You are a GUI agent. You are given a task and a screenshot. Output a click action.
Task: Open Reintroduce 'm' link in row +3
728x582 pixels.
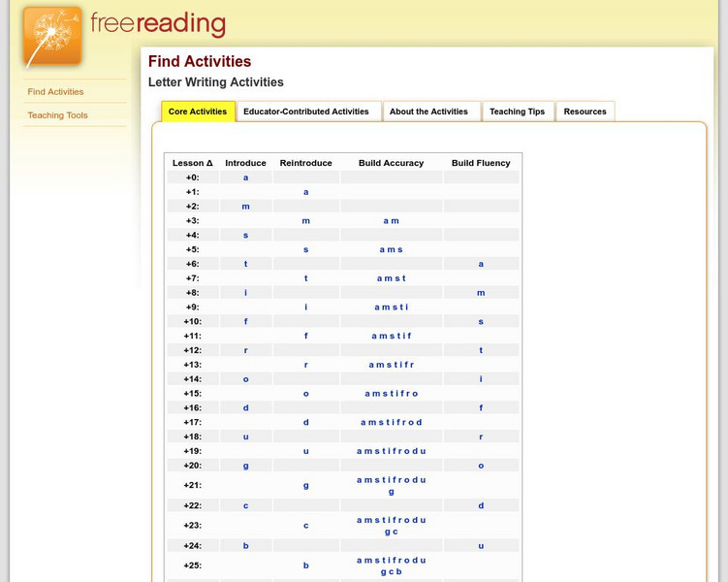pyautogui.click(x=306, y=220)
